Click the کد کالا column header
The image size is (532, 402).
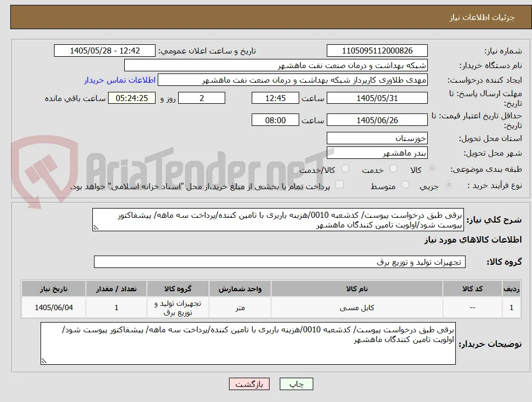[x=472, y=289]
